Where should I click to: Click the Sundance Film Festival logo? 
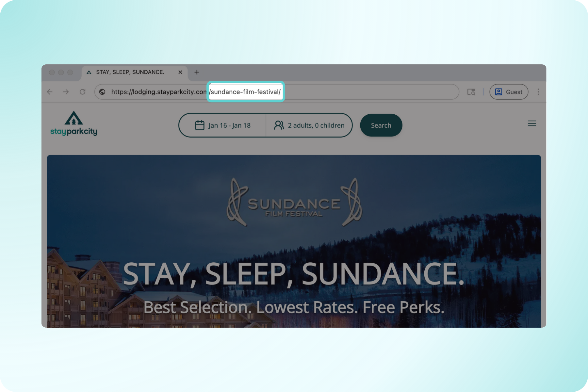tap(294, 203)
